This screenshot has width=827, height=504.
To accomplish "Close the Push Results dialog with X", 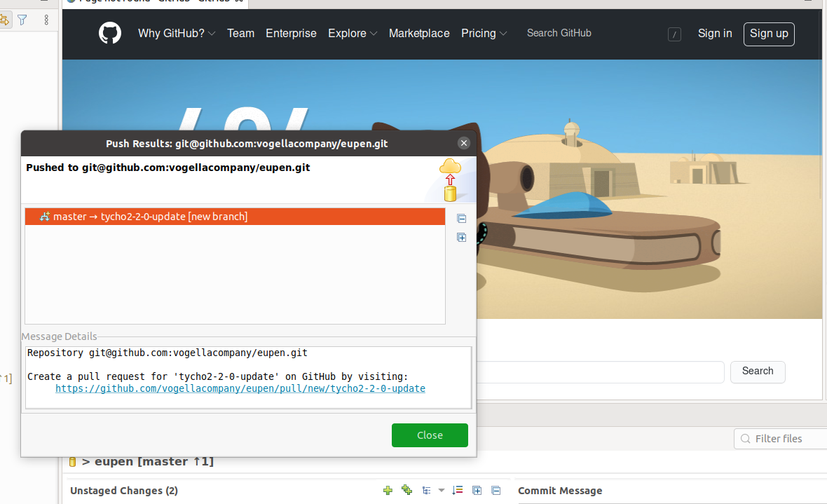I will point(463,143).
